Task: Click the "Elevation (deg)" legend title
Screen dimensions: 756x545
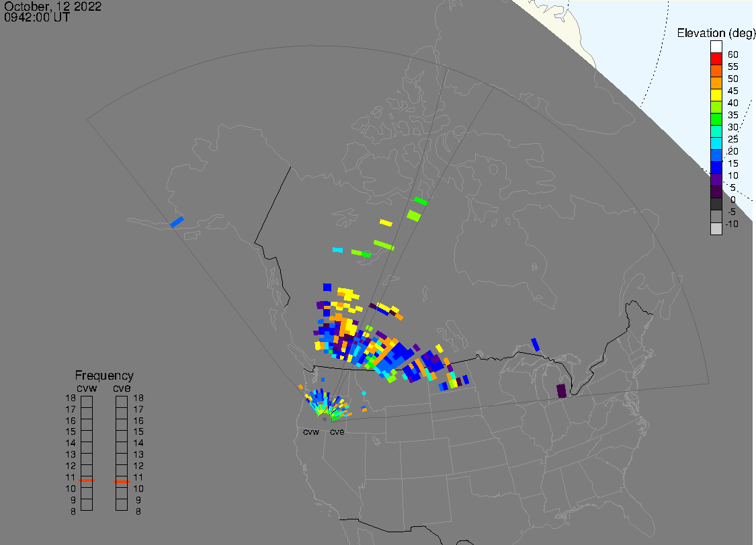Action: [716, 33]
